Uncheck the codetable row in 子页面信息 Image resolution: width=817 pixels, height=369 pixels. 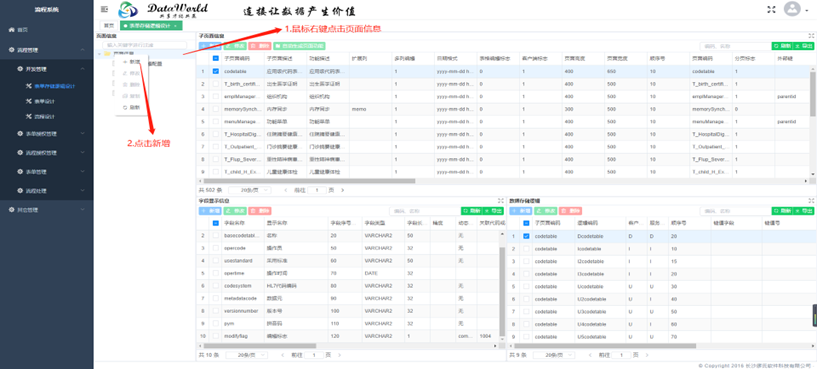tap(216, 71)
